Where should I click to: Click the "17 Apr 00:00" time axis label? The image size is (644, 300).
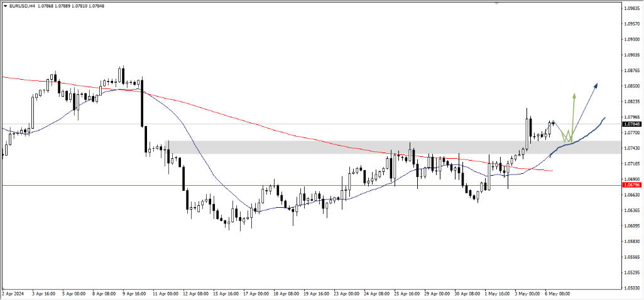point(256,293)
